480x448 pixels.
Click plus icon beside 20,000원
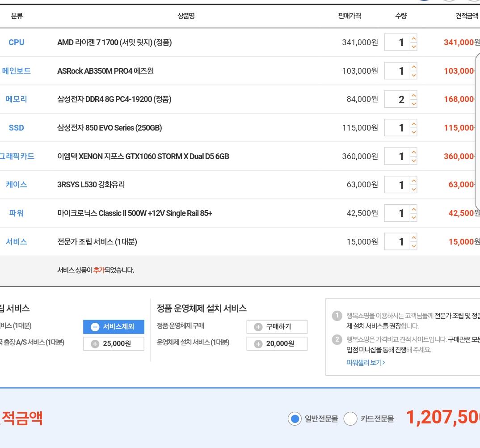pos(258,344)
